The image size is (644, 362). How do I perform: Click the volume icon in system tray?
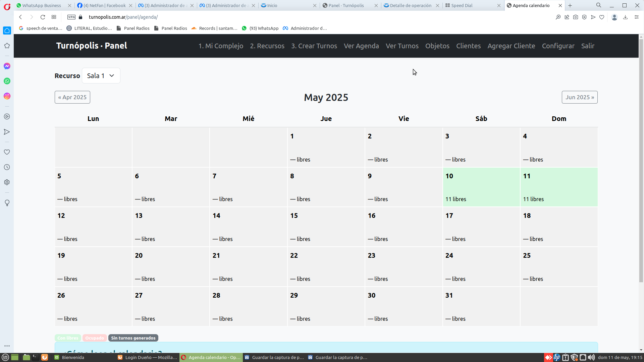591,357
